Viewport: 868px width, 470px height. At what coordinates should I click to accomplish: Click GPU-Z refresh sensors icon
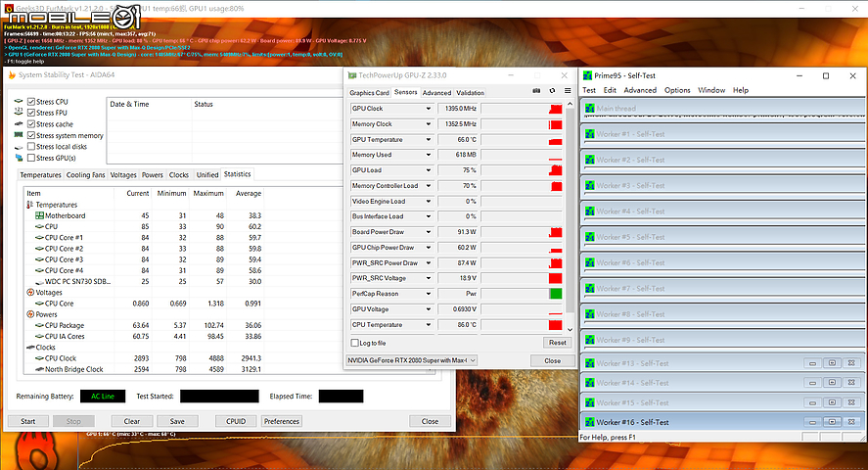pyautogui.click(x=552, y=91)
